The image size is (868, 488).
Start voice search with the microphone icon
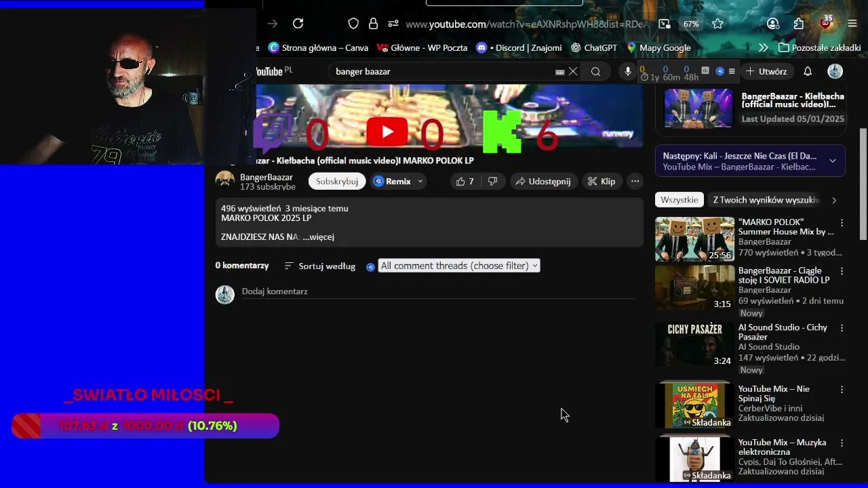pyautogui.click(x=628, y=71)
